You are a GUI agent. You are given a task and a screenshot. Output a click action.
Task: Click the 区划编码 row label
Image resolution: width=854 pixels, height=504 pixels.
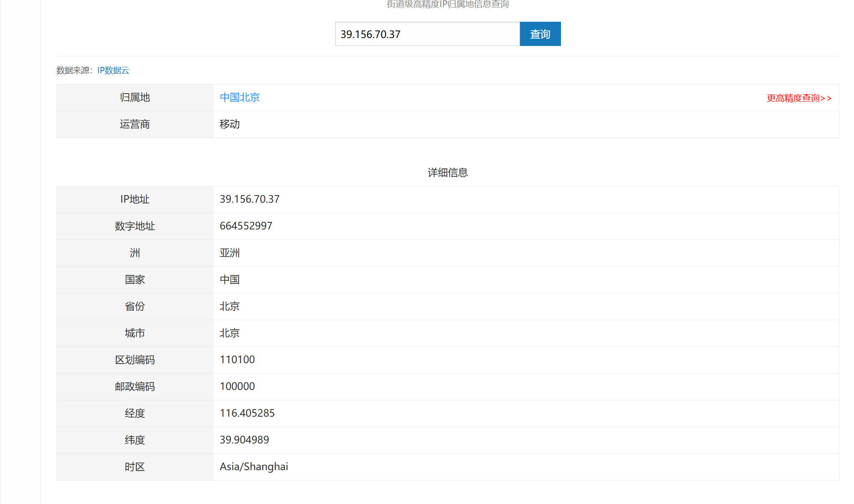pos(135,360)
